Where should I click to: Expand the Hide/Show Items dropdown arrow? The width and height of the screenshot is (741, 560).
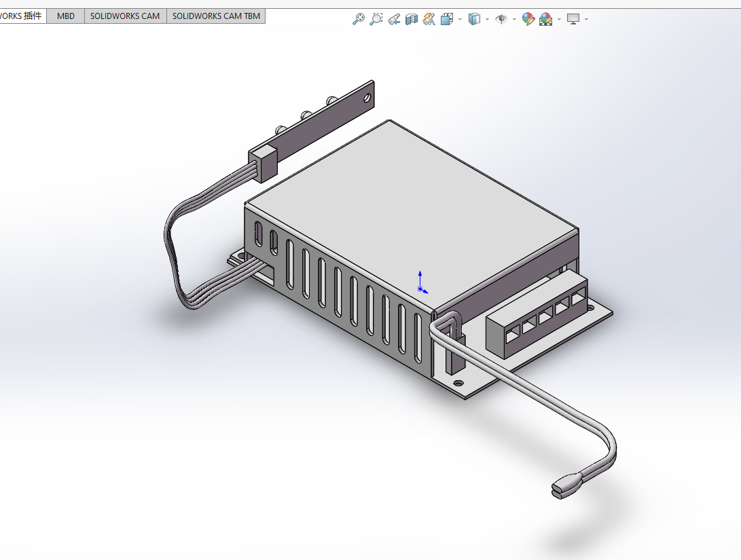tap(514, 20)
